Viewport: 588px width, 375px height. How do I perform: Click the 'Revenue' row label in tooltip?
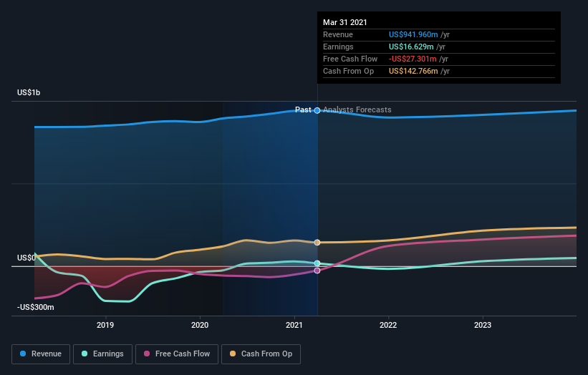click(338, 34)
